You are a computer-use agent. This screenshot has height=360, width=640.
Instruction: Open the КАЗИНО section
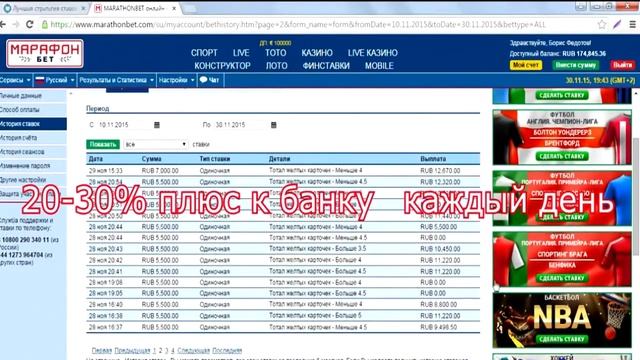click(x=317, y=53)
